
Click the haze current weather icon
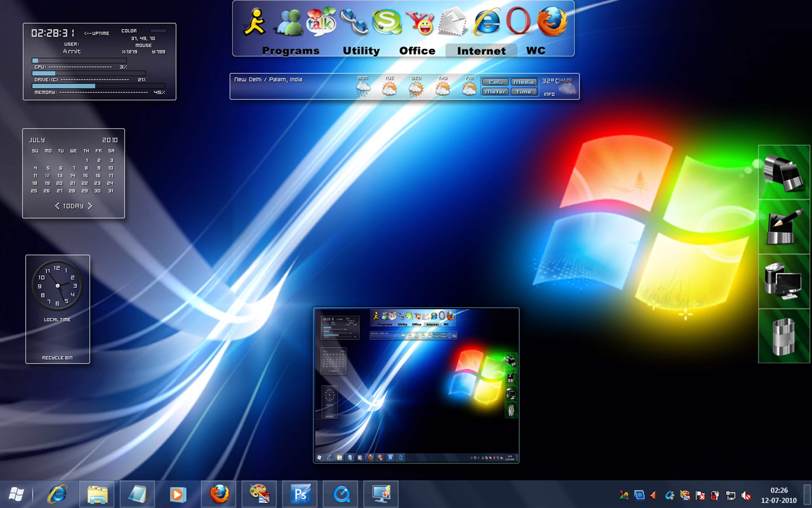(x=567, y=89)
